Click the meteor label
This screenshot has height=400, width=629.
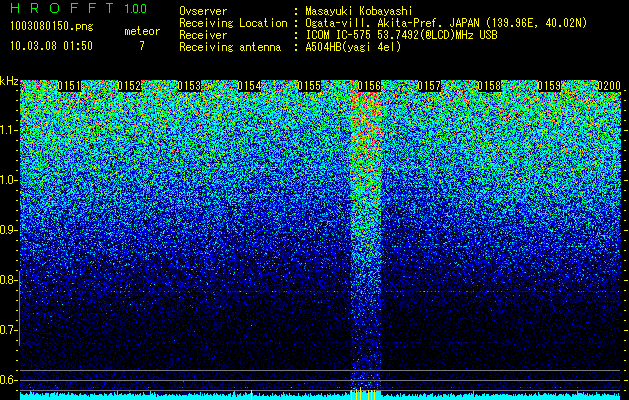coord(142,31)
